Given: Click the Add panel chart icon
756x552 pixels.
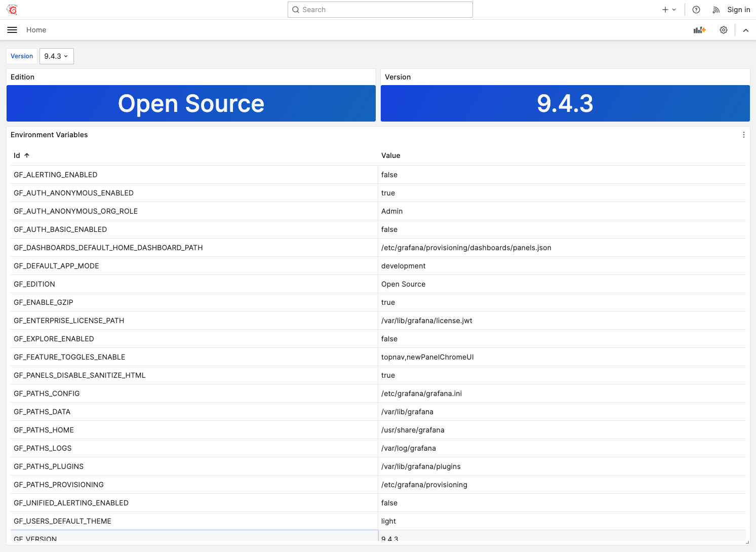Looking at the screenshot, I should coord(700,30).
